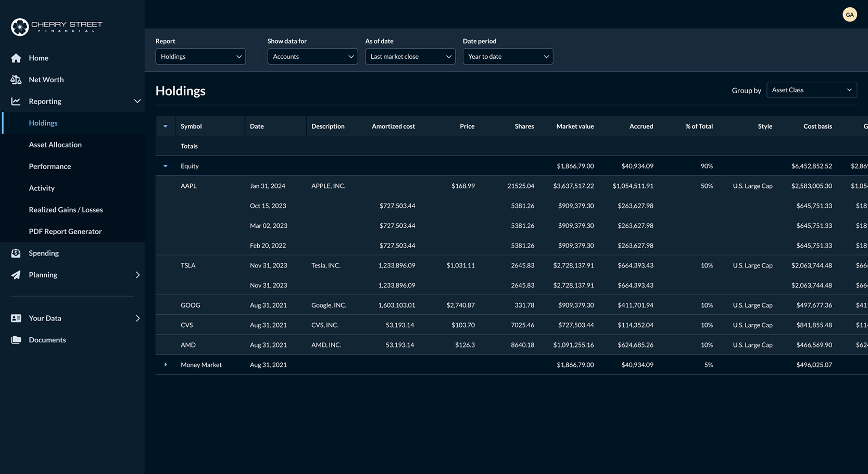
Task: Click the Documents folder icon
Action: pos(16,340)
